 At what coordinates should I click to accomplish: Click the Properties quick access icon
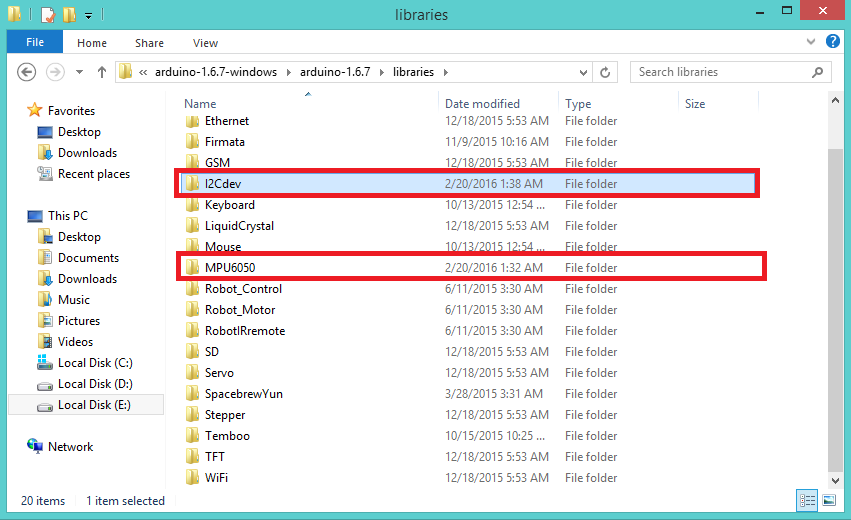tap(48, 16)
